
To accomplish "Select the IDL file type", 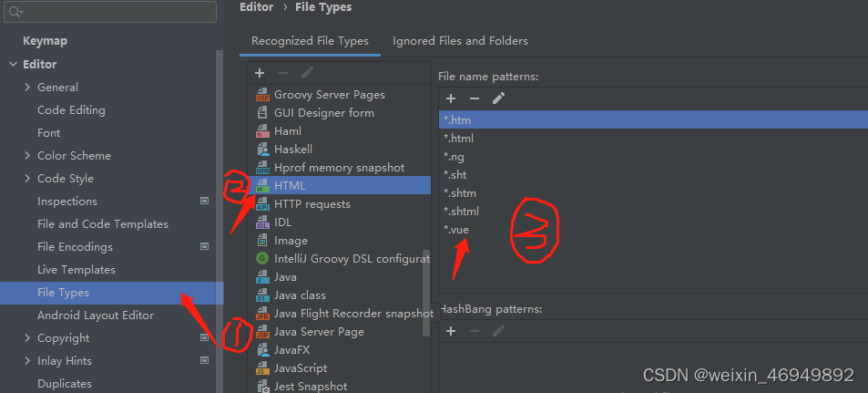I will pyautogui.click(x=340, y=222).
